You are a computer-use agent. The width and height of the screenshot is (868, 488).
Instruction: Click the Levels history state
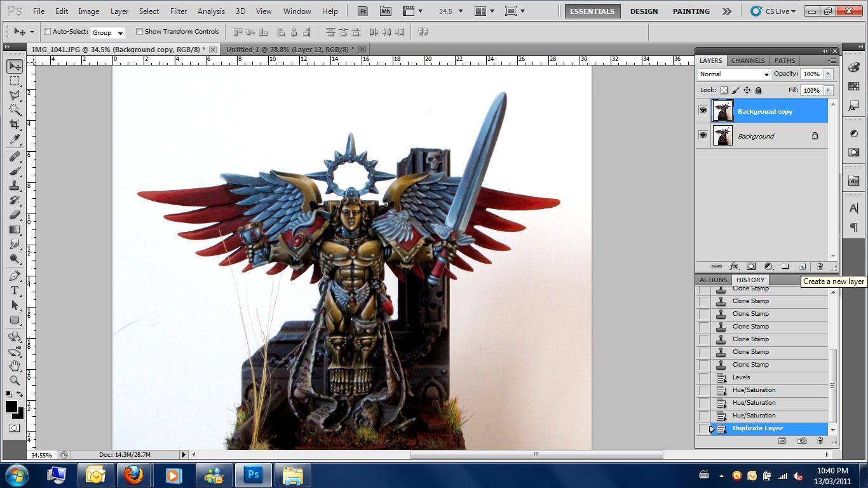pos(763,377)
